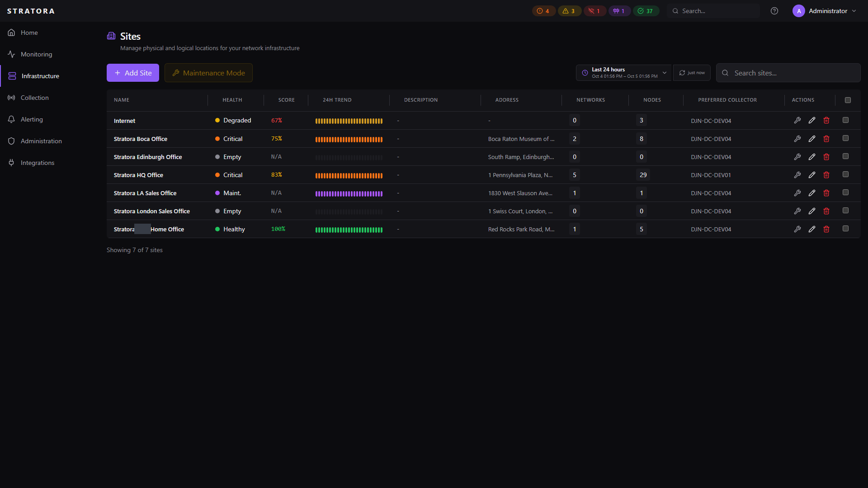Open the Stratora HQ Office site name
Image resolution: width=868 pixels, height=488 pixels.
click(x=138, y=175)
